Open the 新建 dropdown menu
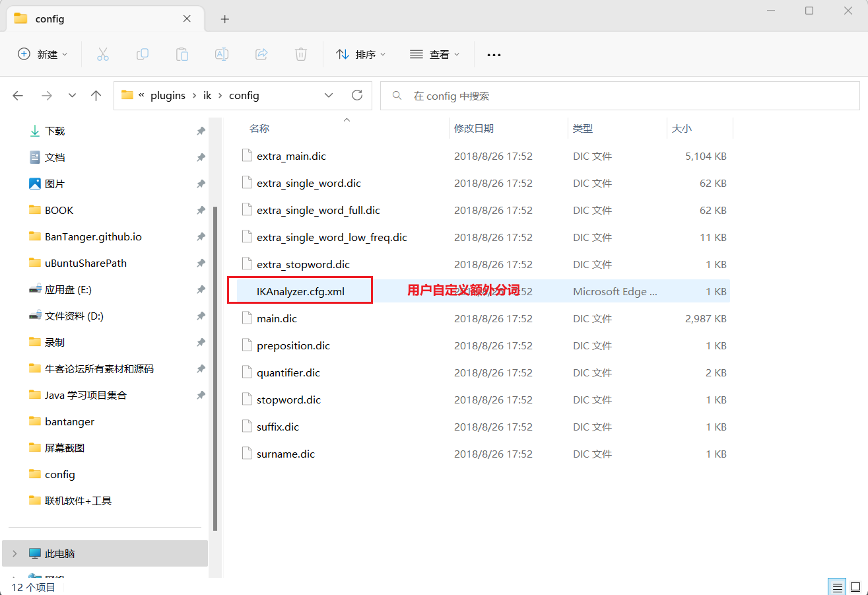The width and height of the screenshot is (868, 595). [43, 54]
